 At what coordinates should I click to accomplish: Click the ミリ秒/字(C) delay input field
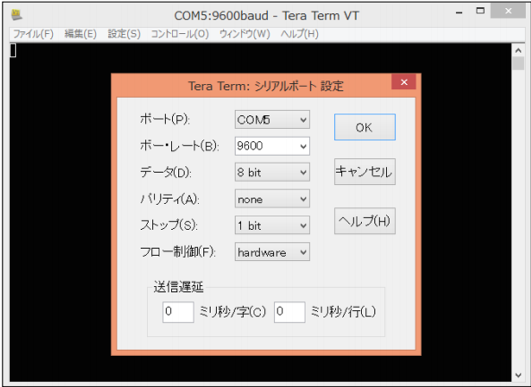click(x=178, y=312)
